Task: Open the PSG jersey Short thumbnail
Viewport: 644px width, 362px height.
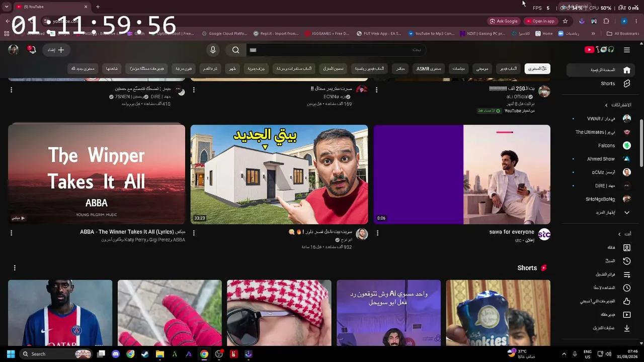Action: click(60, 313)
